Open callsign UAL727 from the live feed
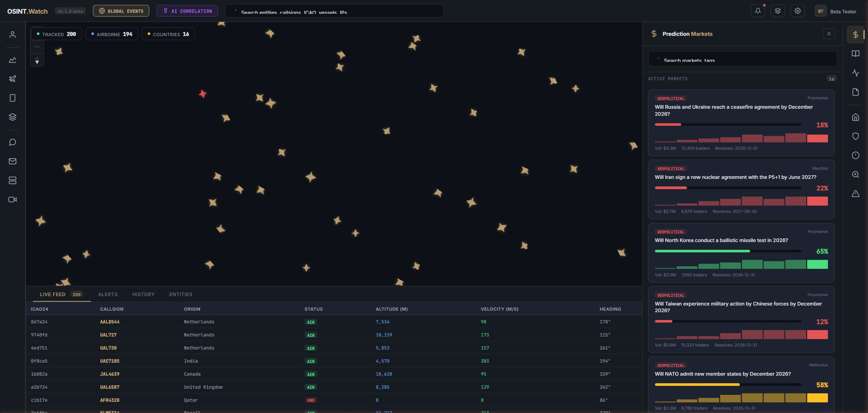 [108, 335]
